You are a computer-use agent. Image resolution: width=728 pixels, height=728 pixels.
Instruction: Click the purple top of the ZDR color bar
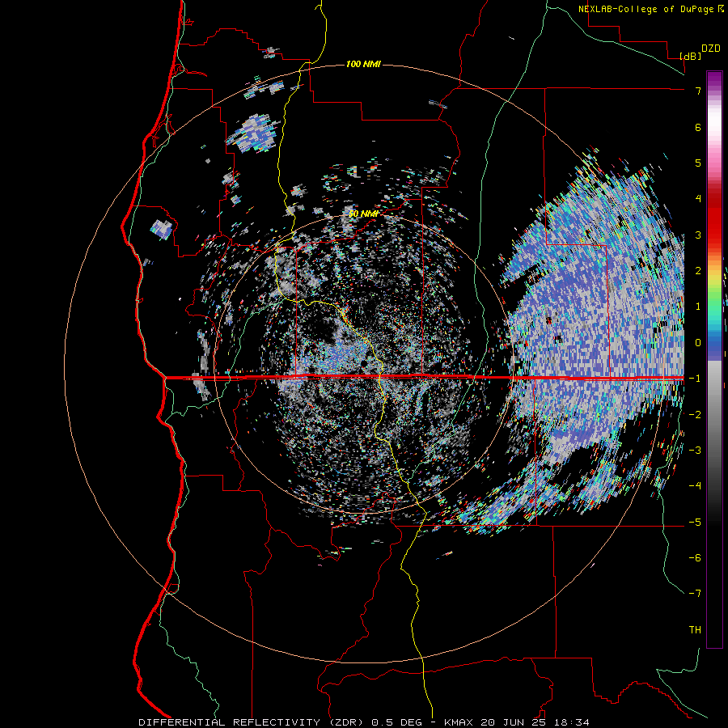714,79
